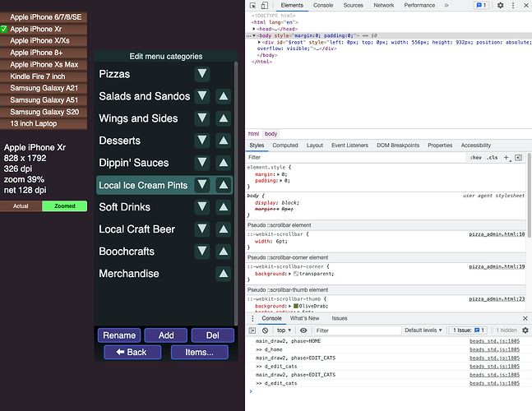Move Local Ice Cream Pints down
Image resolution: width=532 pixels, height=411 pixels.
202,185
